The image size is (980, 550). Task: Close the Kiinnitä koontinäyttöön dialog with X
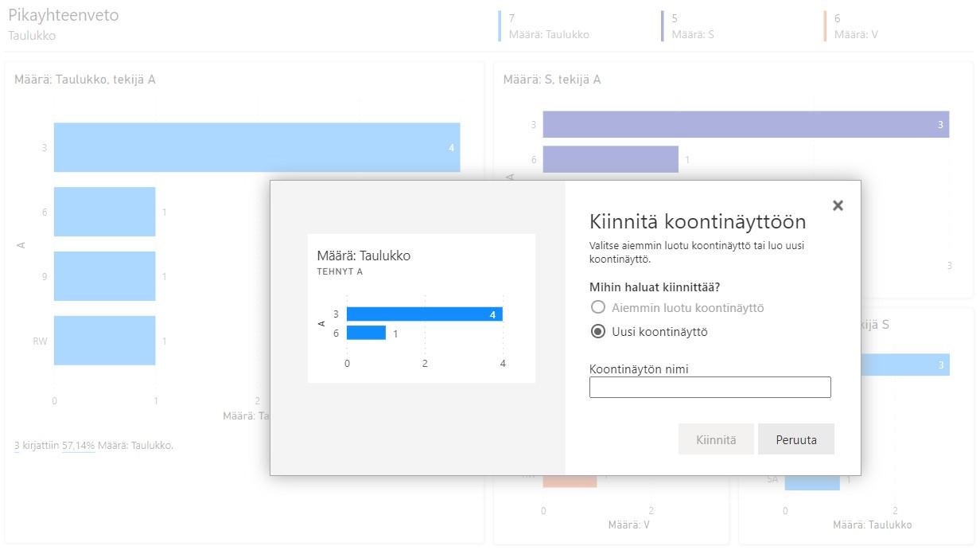click(838, 205)
